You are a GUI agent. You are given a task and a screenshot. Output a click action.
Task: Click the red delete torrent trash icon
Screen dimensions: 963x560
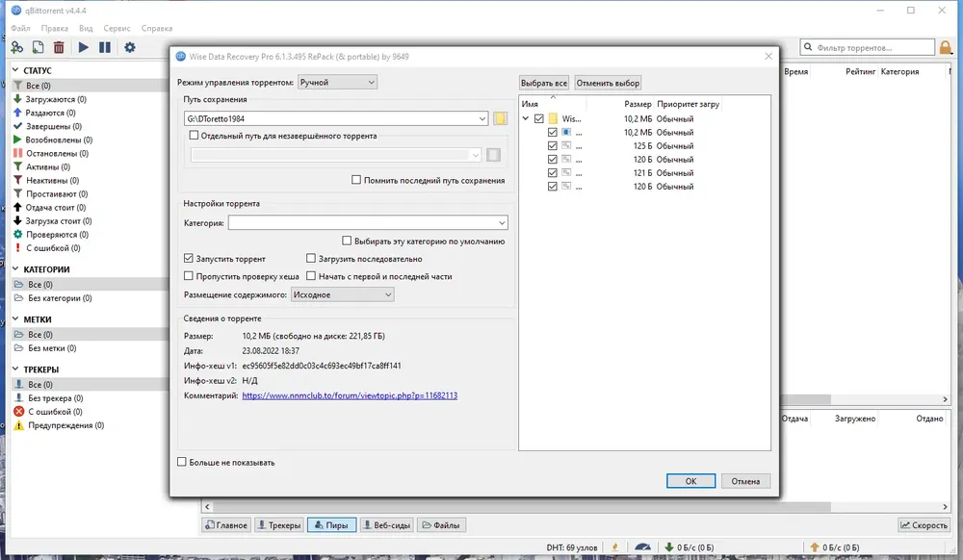pos(59,47)
